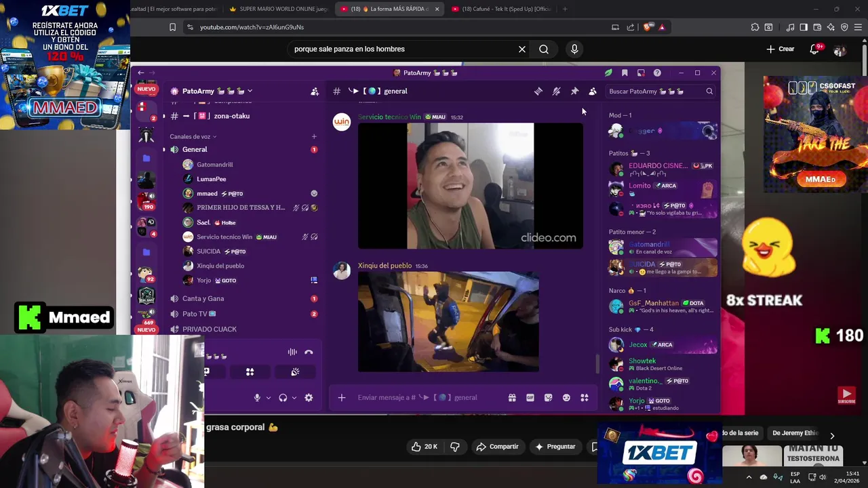Open EDUARDO CISNE member profile

tap(663, 169)
